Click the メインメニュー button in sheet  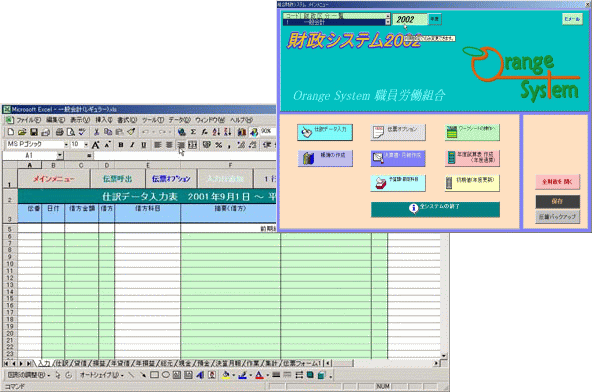click(x=54, y=179)
